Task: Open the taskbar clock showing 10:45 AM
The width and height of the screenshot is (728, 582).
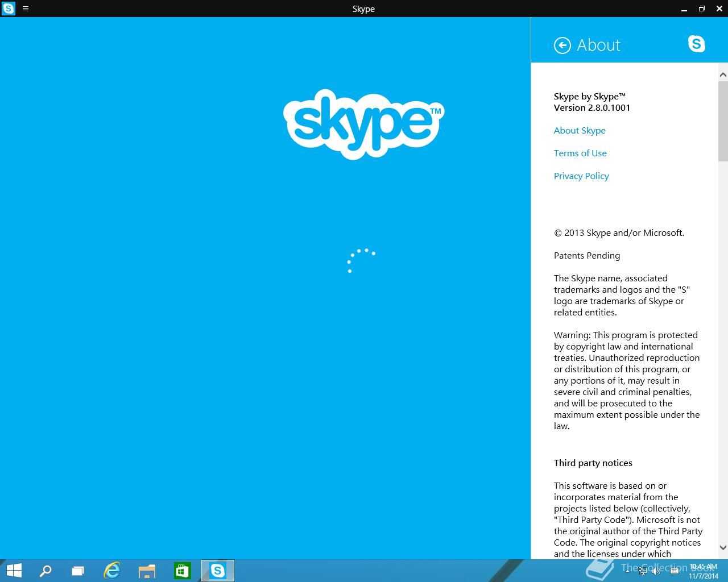Action: click(704, 571)
